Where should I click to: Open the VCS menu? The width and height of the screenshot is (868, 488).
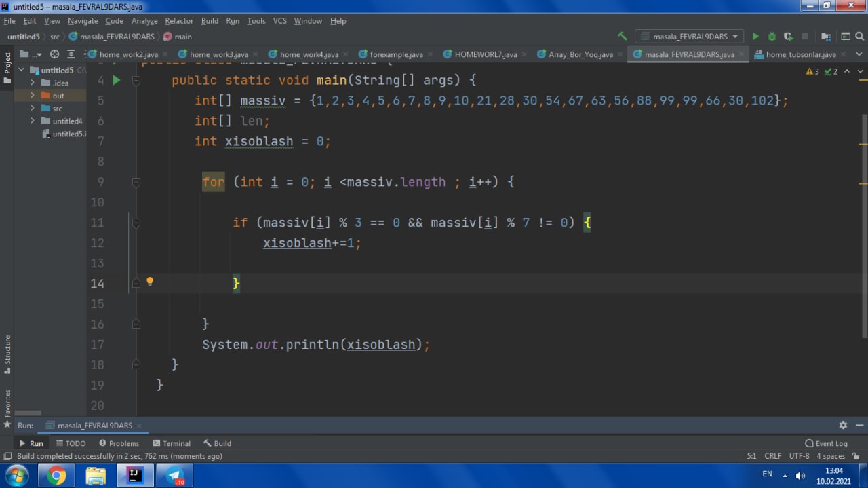tap(280, 21)
